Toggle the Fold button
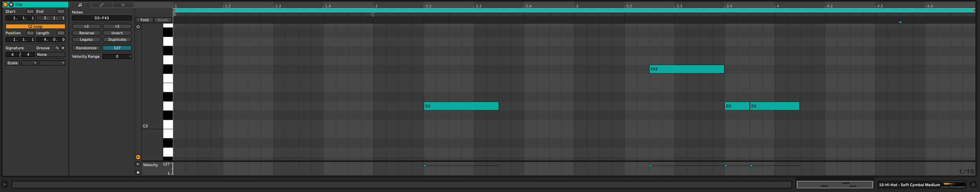Viewport: 980px width, 192px height. (145, 20)
